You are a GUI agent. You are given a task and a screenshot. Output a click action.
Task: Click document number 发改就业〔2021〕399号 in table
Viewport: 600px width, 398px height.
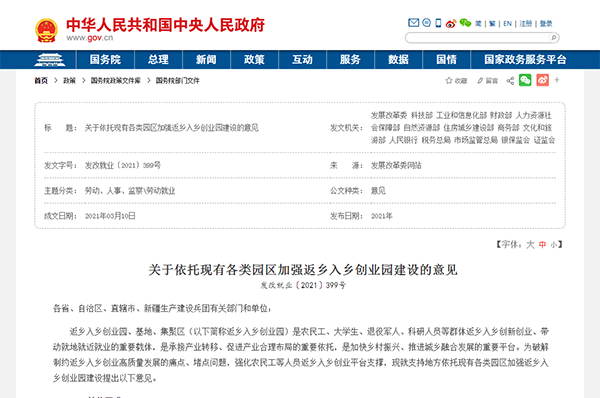tap(122, 165)
